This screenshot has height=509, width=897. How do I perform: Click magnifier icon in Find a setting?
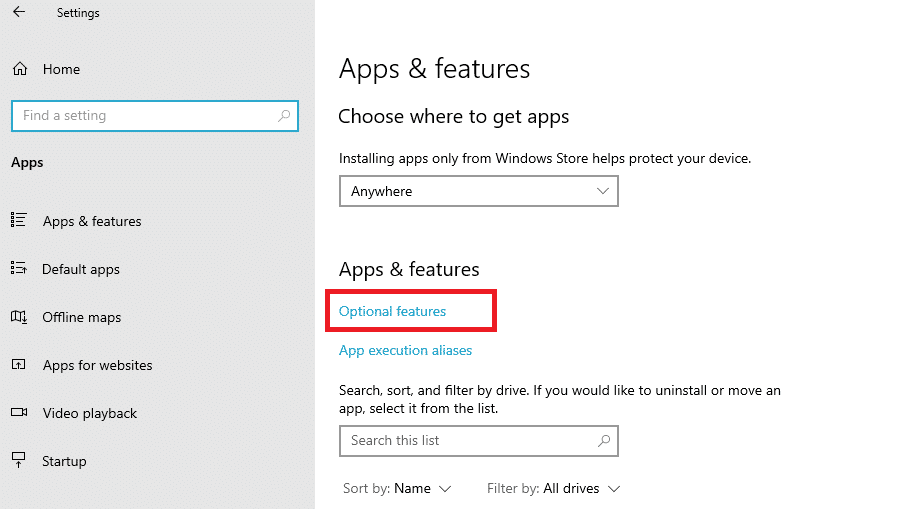[x=284, y=116]
